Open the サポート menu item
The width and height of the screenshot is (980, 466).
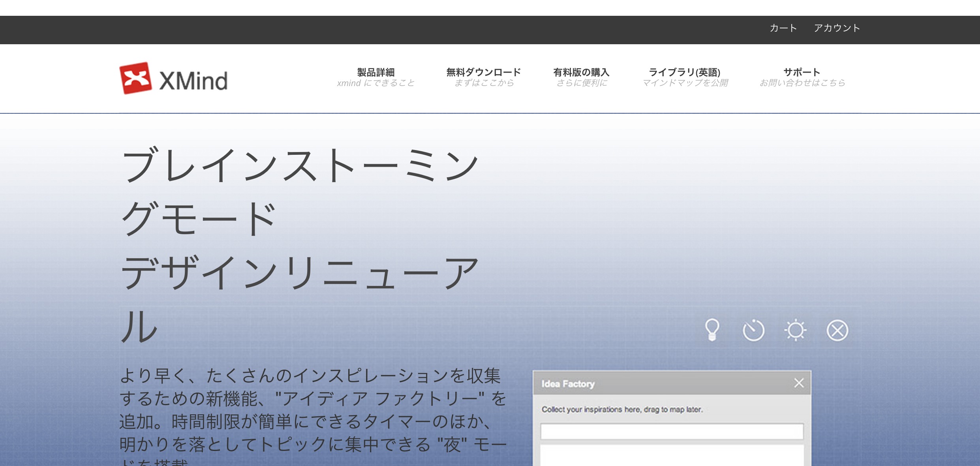(802, 77)
